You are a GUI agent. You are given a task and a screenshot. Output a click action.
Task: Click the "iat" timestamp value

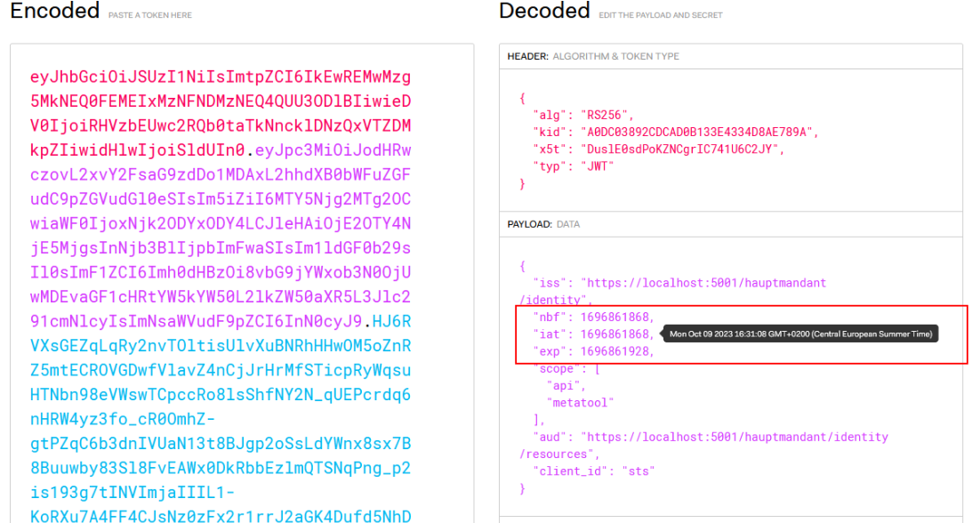(x=616, y=334)
